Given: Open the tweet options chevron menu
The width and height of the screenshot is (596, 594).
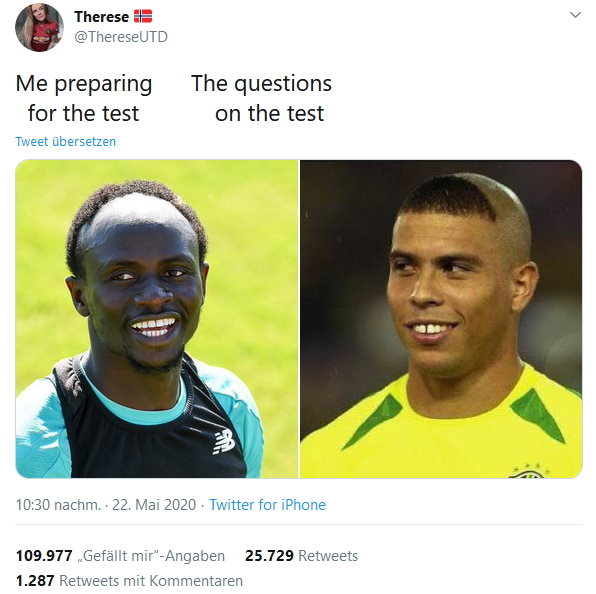Looking at the screenshot, I should (x=575, y=15).
